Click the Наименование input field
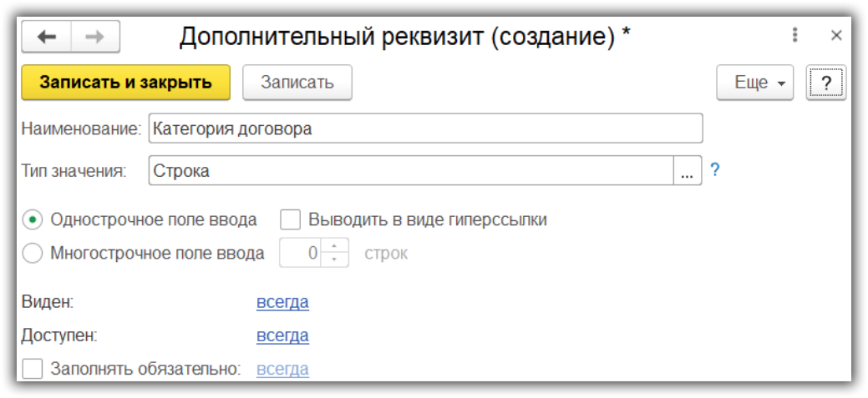Image resolution: width=868 pixels, height=398 pixels. [x=424, y=129]
